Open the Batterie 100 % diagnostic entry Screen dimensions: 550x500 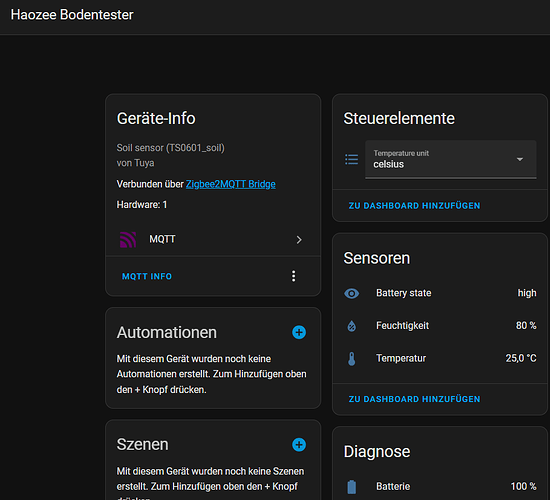440,486
